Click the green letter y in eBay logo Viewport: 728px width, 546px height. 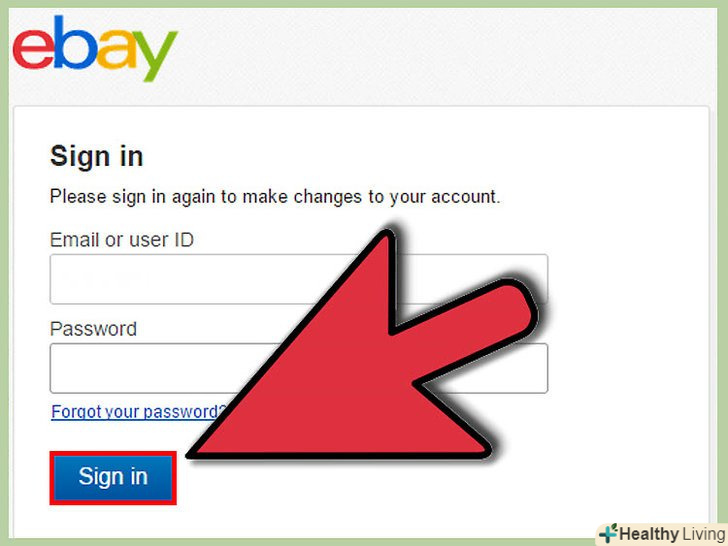pos(154,56)
